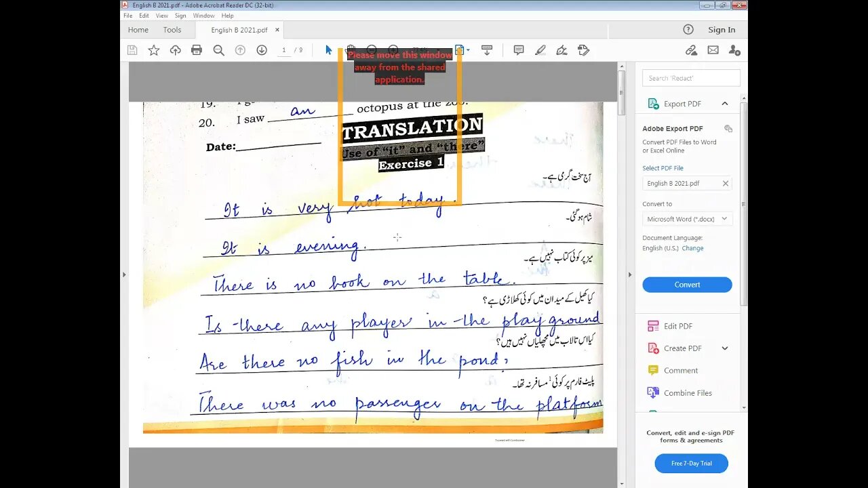Image resolution: width=868 pixels, height=488 pixels.
Task: Open the Sign menu
Action: (x=180, y=16)
